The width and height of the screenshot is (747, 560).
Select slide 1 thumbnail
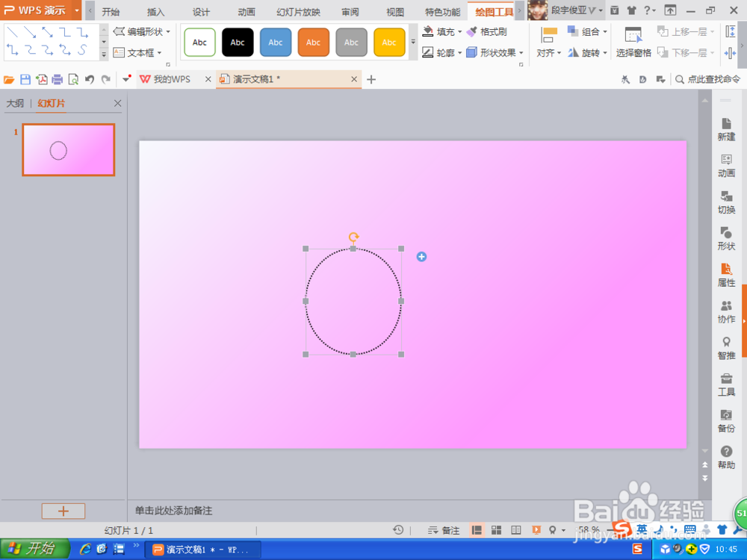[x=69, y=149]
